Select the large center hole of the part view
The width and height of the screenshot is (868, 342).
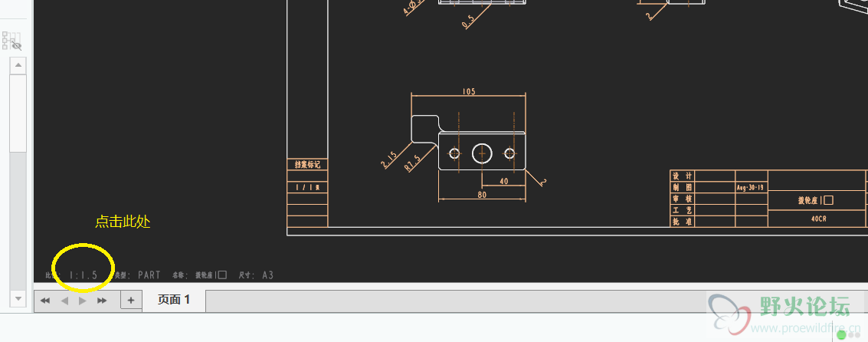(482, 153)
